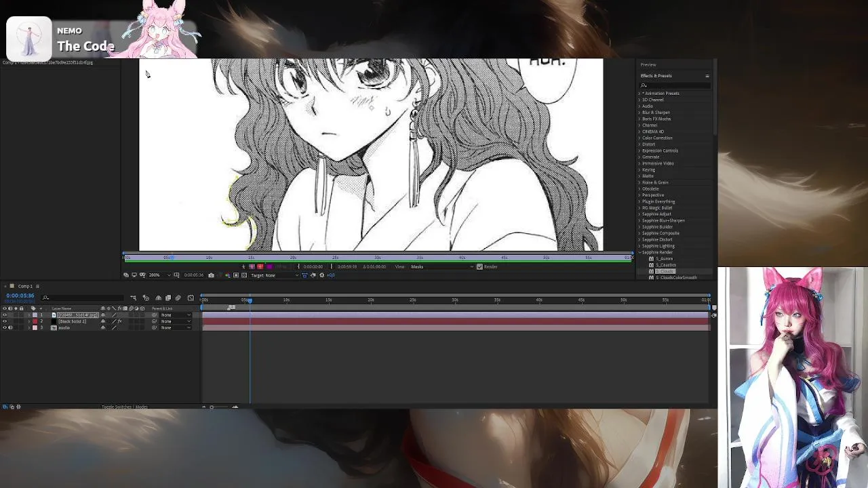868x488 pixels.
Task: Select the S_Clouds effect preset
Action: coord(665,271)
